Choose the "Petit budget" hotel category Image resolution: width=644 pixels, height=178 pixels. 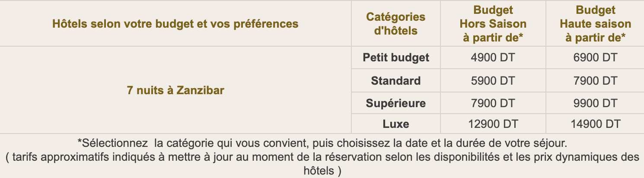point(395,57)
